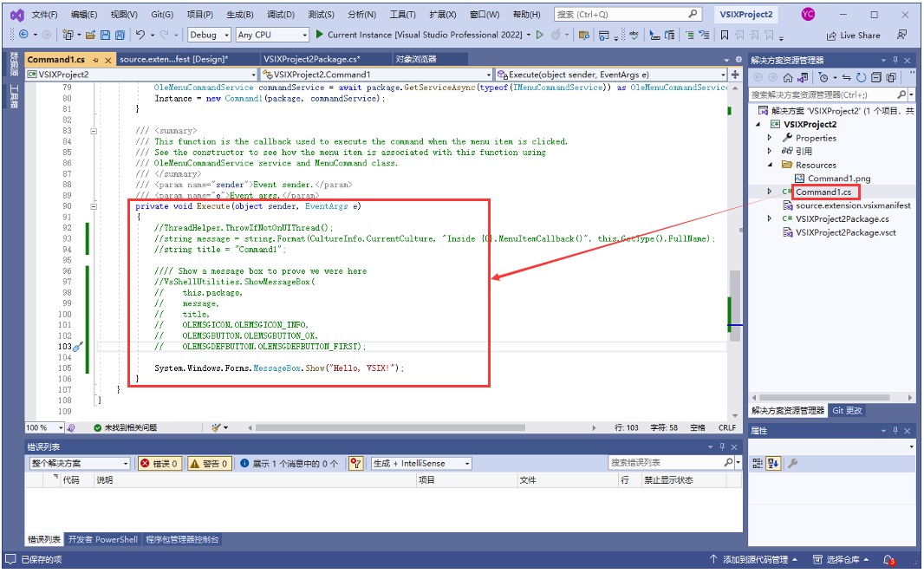Click Collapse All icon in Solution Explorer

[x=875, y=77]
